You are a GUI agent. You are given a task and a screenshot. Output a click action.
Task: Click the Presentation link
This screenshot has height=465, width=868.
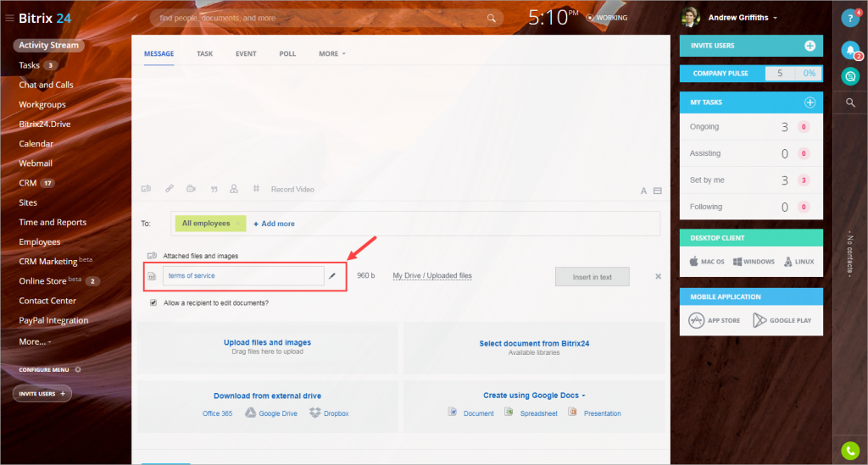click(x=603, y=413)
